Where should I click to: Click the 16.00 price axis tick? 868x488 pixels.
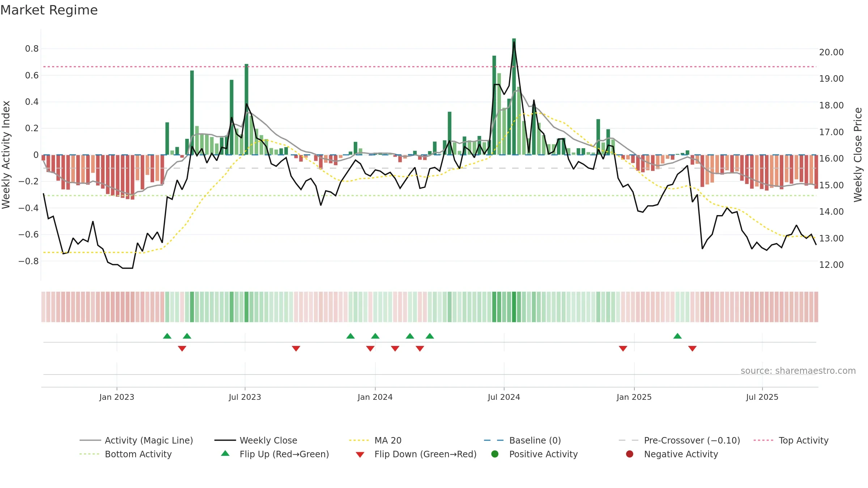tap(831, 159)
